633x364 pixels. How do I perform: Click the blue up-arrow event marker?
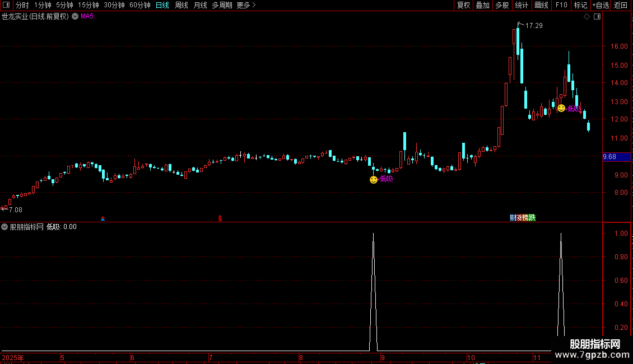[103, 218]
